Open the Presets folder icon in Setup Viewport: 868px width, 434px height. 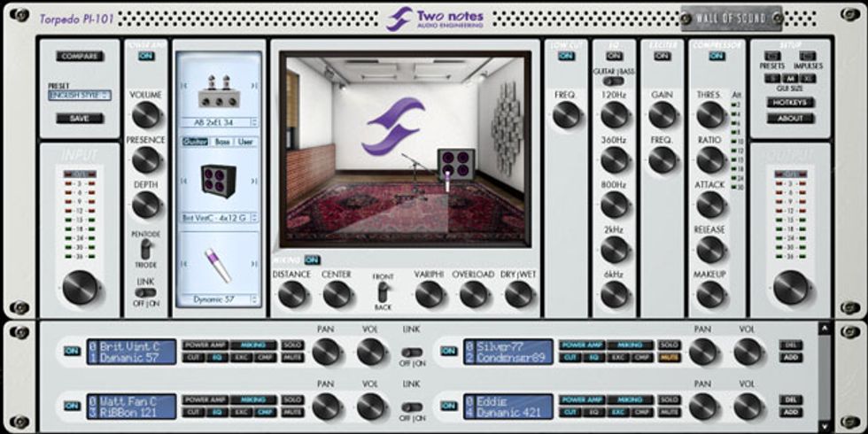pos(772,56)
